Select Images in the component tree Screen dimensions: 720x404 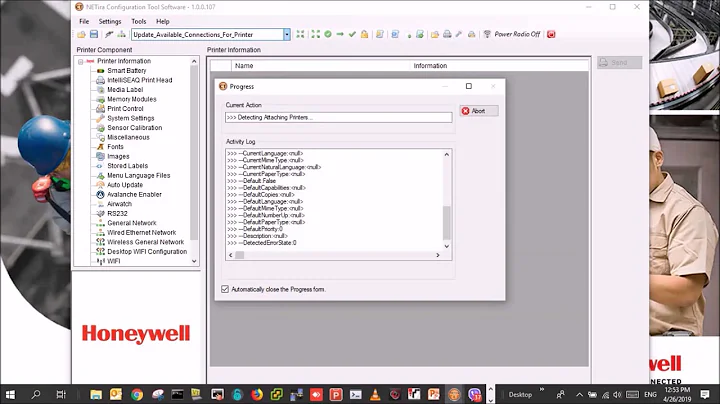[118, 157]
